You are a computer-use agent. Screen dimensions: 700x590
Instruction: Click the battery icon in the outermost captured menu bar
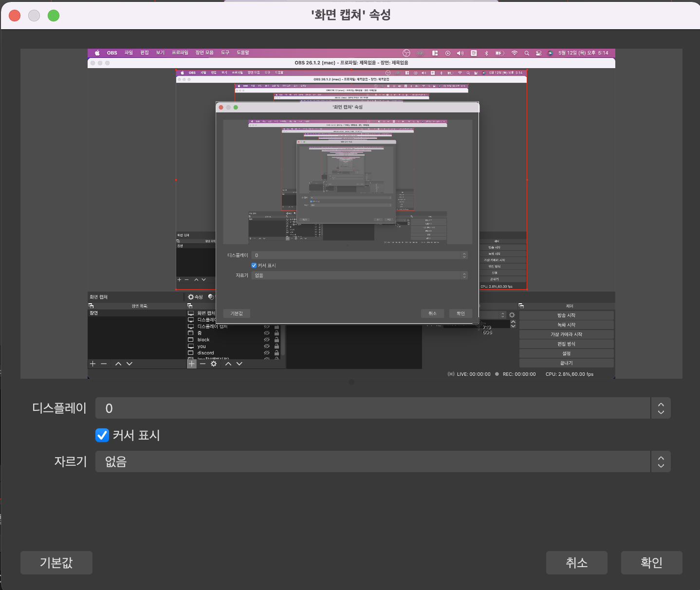pos(500,53)
